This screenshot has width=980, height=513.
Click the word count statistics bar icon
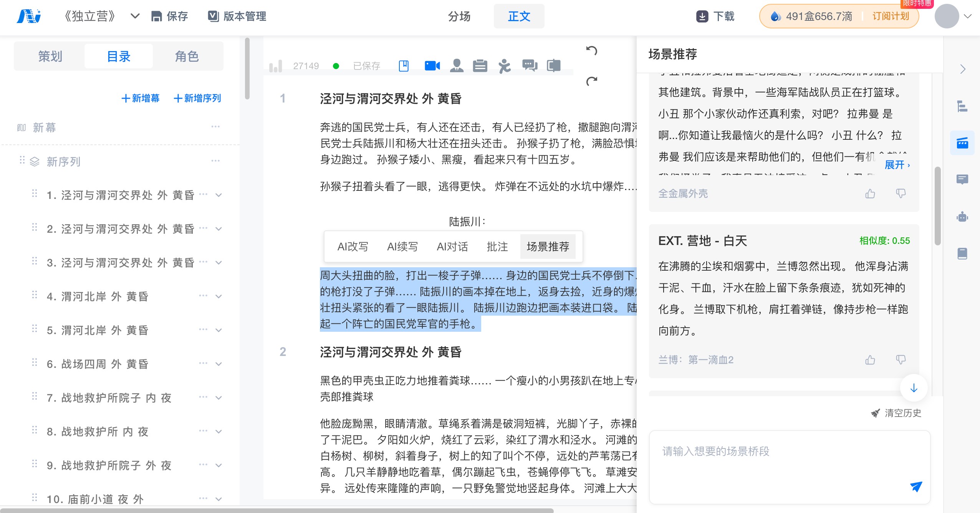click(275, 66)
